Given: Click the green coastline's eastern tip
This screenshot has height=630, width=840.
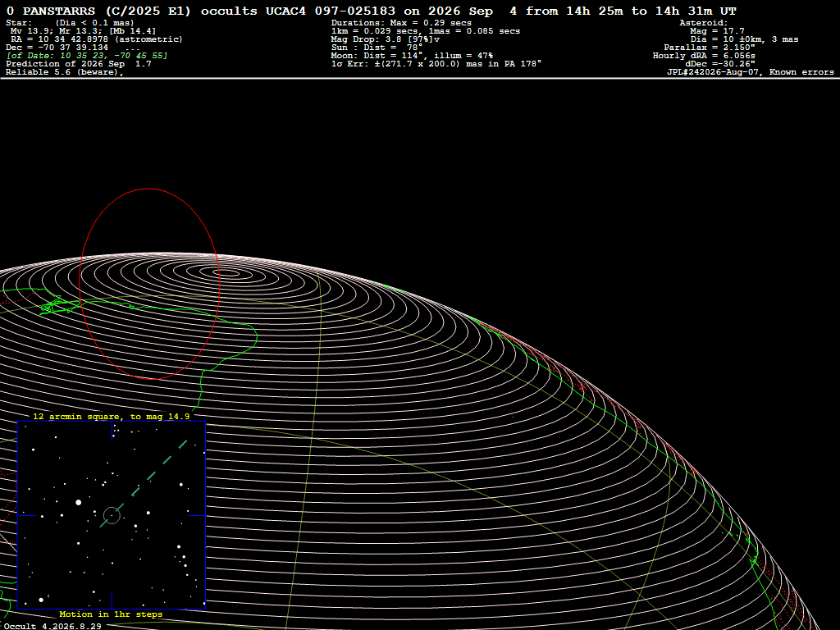Looking at the screenshot, I should [x=257, y=336].
